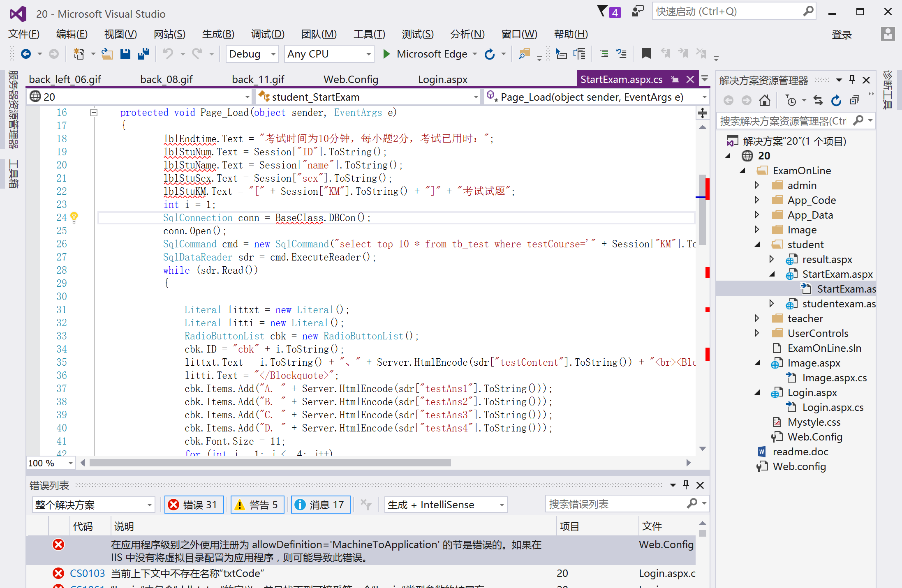
Task: Toggle the 警告 5 warnings filter
Action: point(257,505)
